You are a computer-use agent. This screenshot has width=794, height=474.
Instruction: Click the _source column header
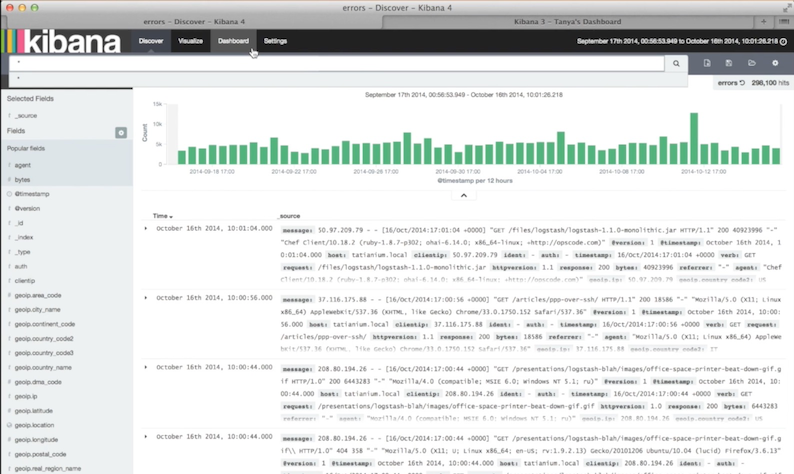point(289,216)
